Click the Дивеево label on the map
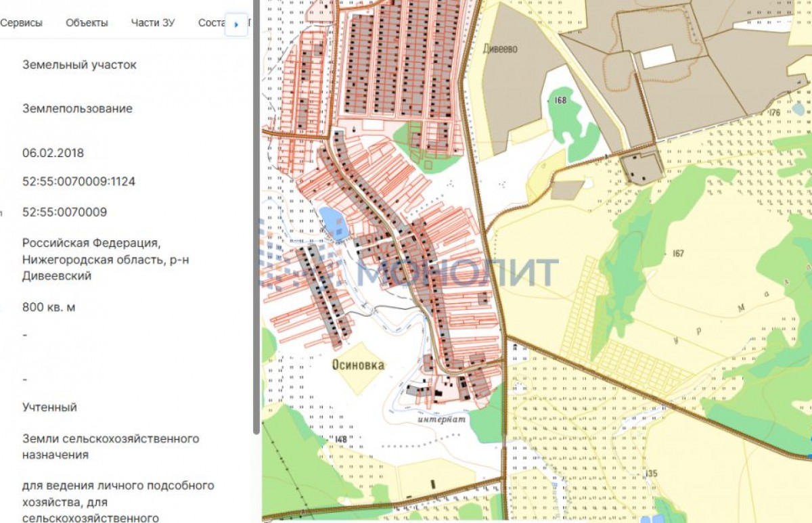 (501, 49)
